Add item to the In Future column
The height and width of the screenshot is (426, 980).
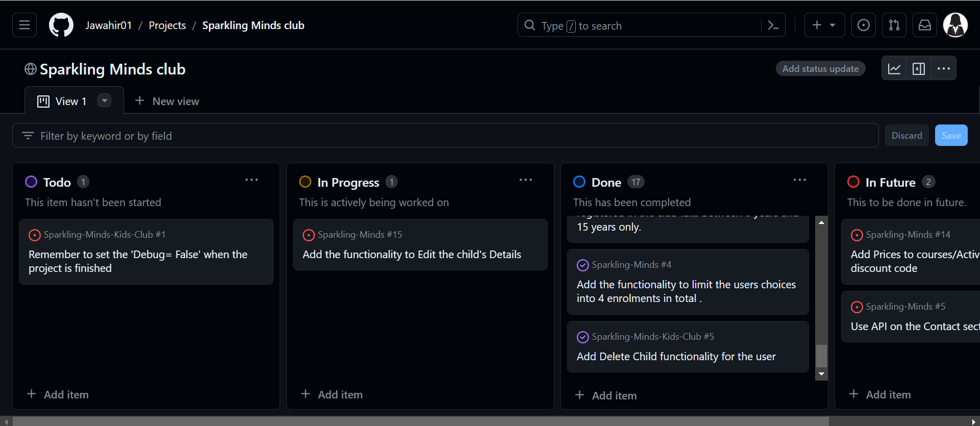[880, 394]
